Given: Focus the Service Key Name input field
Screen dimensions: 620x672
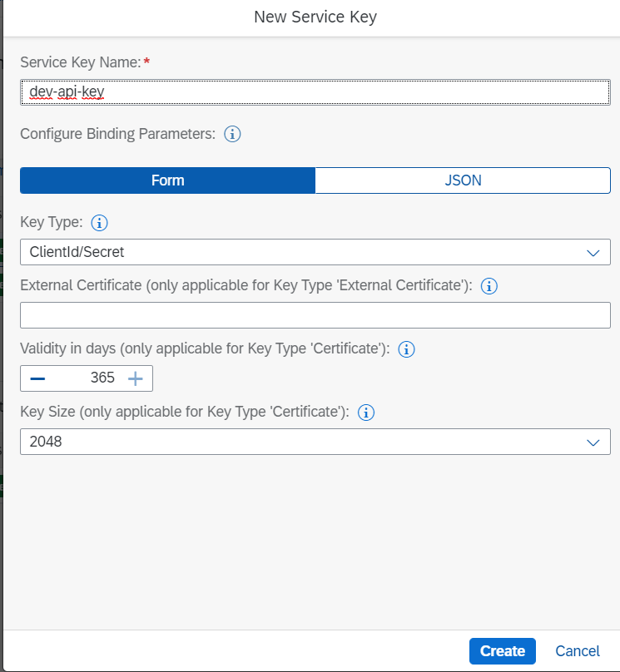Looking at the screenshot, I should [315, 92].
